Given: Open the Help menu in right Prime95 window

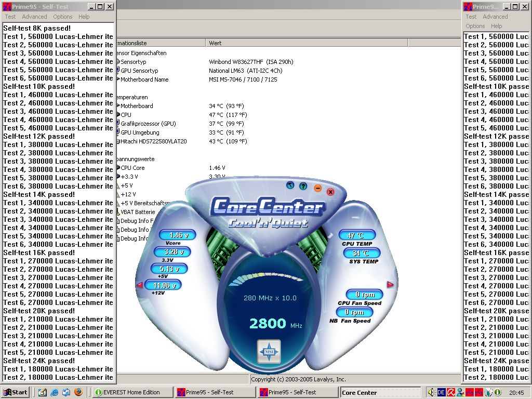Looking at the screenshot, I should pyautogui.click(x=497, y=26).
